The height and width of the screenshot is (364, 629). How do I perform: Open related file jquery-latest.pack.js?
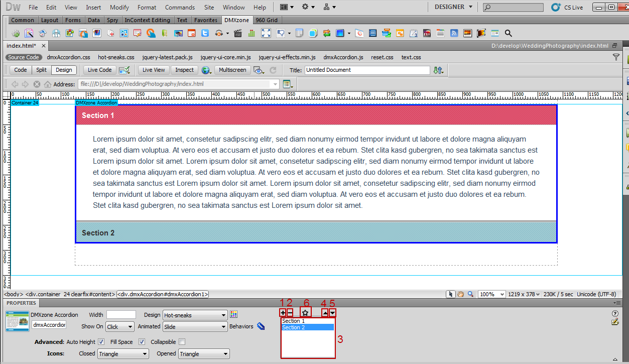[x=167, y=57]
